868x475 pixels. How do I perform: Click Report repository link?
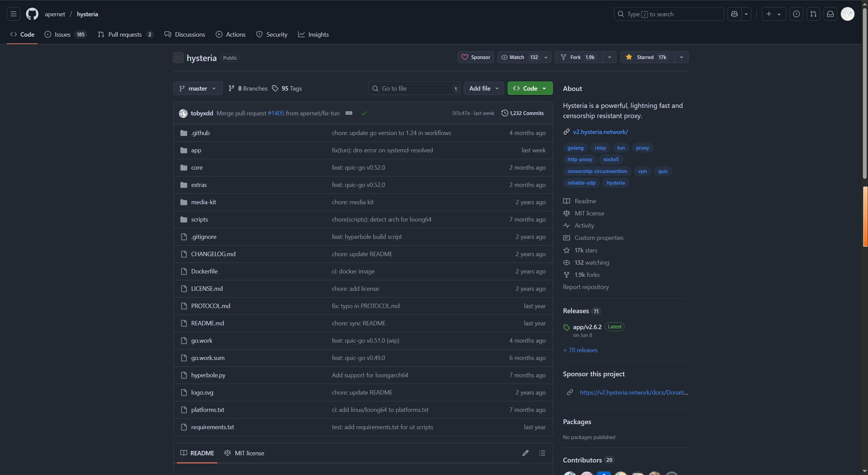pyautogui.click(x=586, y=287)
